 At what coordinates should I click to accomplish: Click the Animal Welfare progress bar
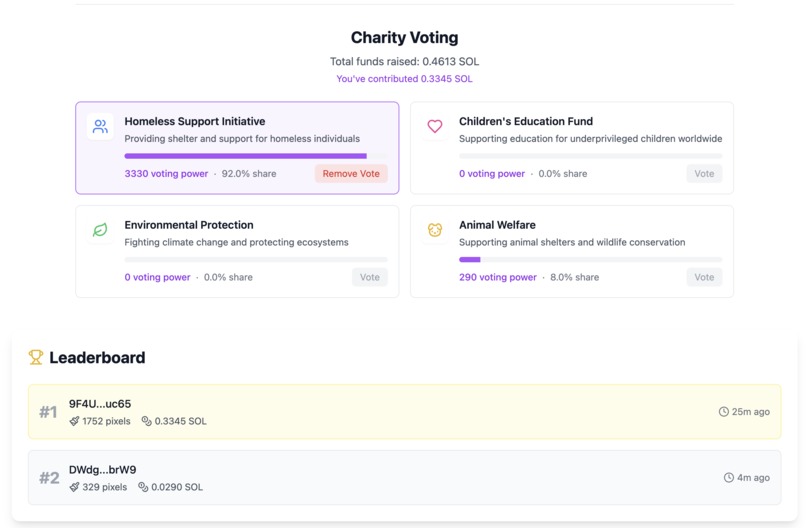tap(590, 260)
